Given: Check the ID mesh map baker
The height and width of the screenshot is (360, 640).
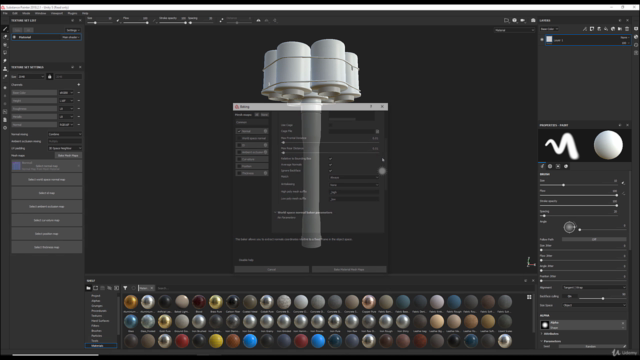Looking at the screenshot, I should pyautogui.click(x=239, y=145).
